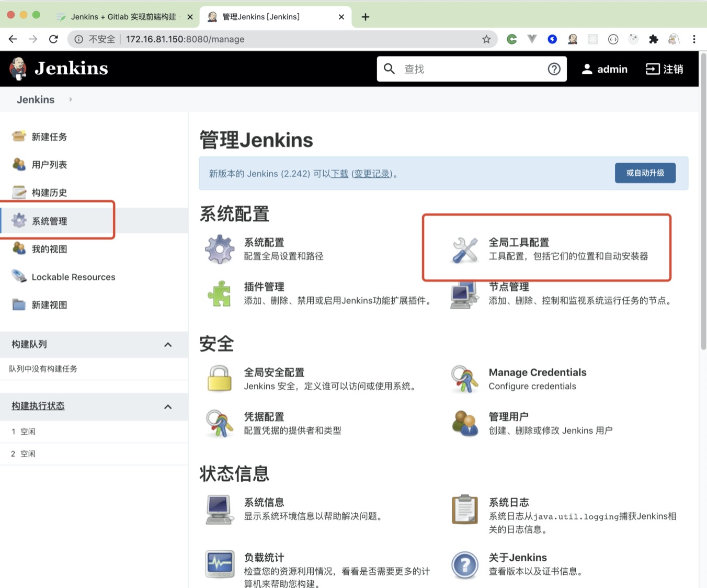Click the admin user icon

(x=587, y=69)
